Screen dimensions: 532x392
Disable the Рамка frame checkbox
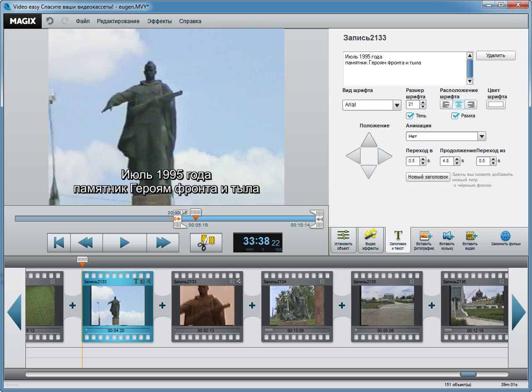click(455, 116)
